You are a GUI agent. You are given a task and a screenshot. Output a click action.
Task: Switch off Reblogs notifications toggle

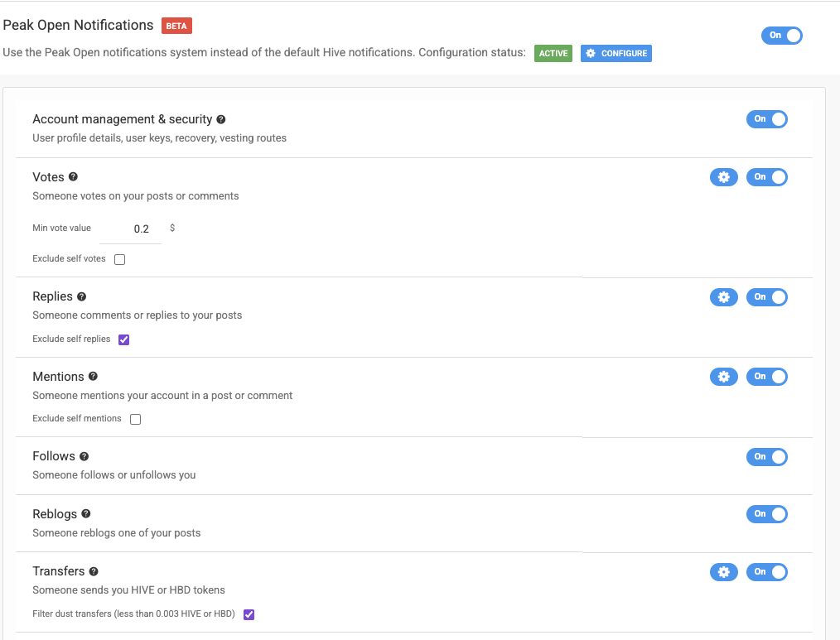coord(766,514)
